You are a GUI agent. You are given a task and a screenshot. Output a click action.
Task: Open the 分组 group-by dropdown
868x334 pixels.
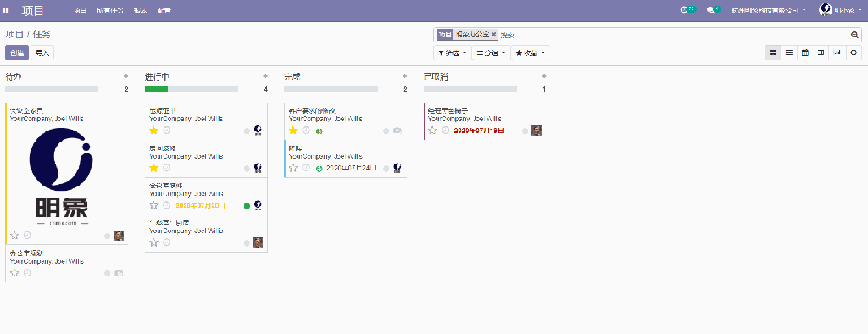pyautogui.click(x=491, y=53)
